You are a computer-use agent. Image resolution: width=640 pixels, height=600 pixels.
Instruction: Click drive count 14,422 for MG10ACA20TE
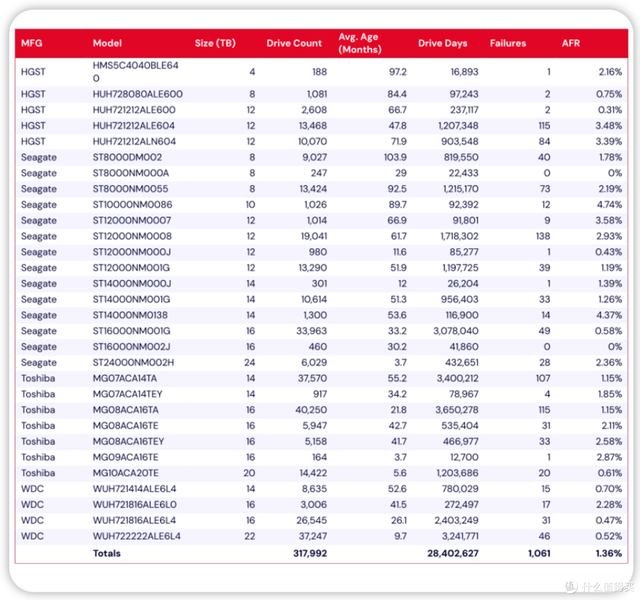pyautogui.click(x=313, y=473)
